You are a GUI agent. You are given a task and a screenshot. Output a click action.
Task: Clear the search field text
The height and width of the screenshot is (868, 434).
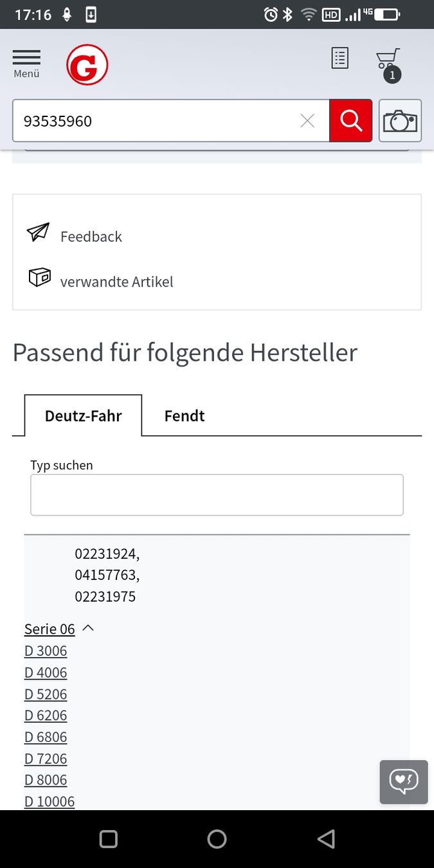[307, 121]
